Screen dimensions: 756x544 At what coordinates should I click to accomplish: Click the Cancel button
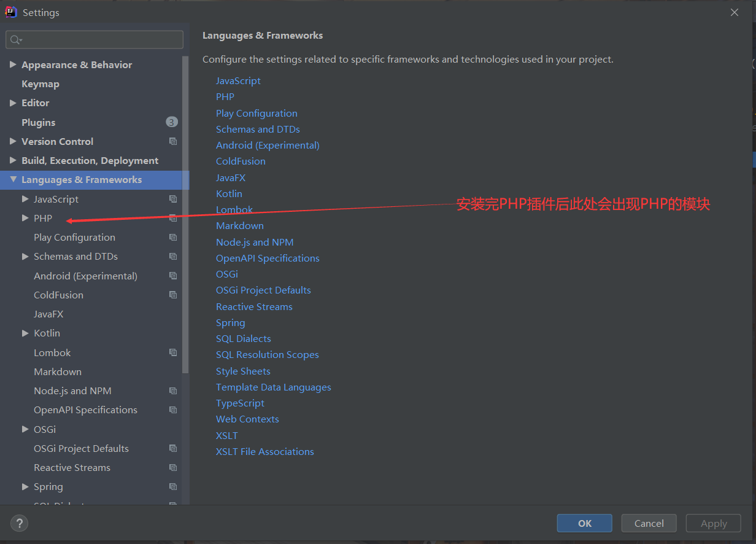[x=649, y=523]
